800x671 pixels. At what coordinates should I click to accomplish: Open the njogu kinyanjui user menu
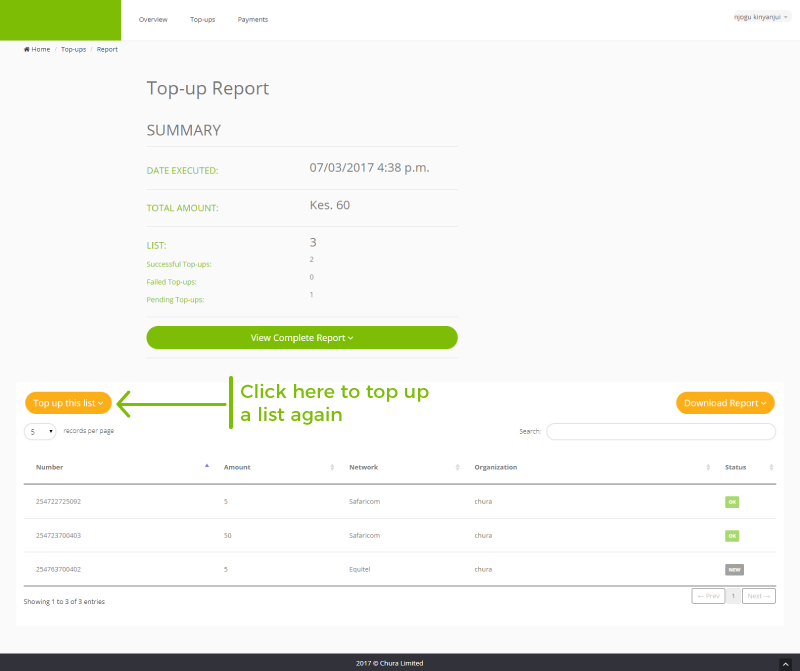[x=761, y=17]
